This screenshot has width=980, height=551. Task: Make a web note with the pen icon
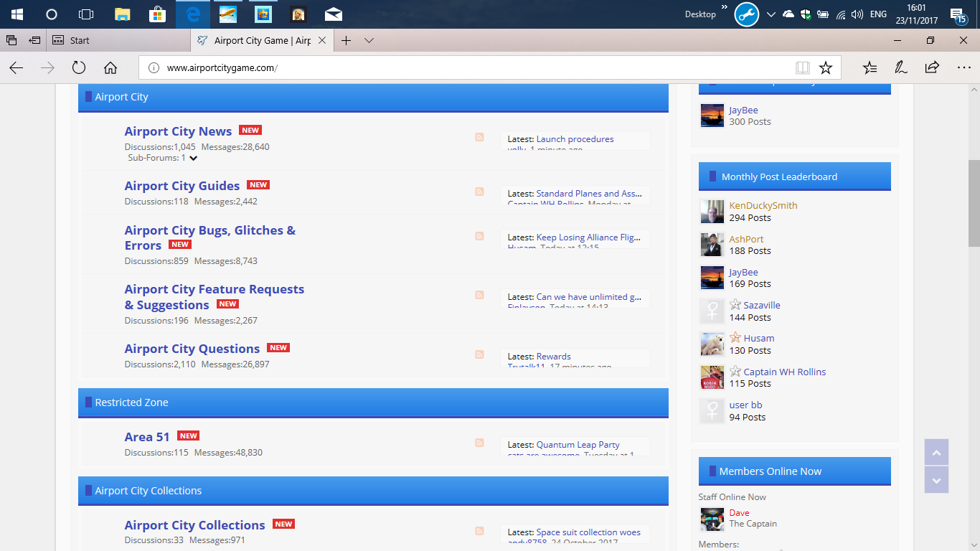click(900, 67)
